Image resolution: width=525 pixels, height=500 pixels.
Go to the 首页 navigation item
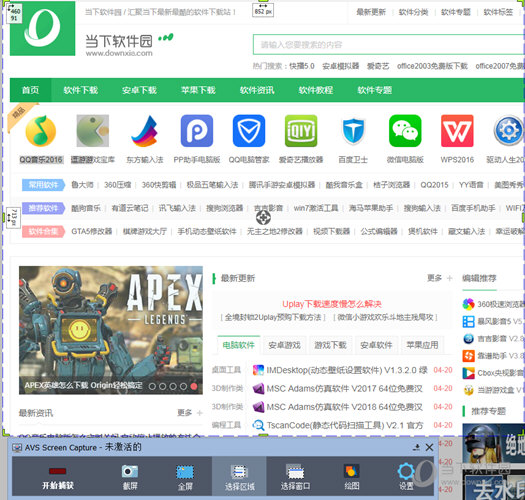pyautogui.click(x=30, y=90)
